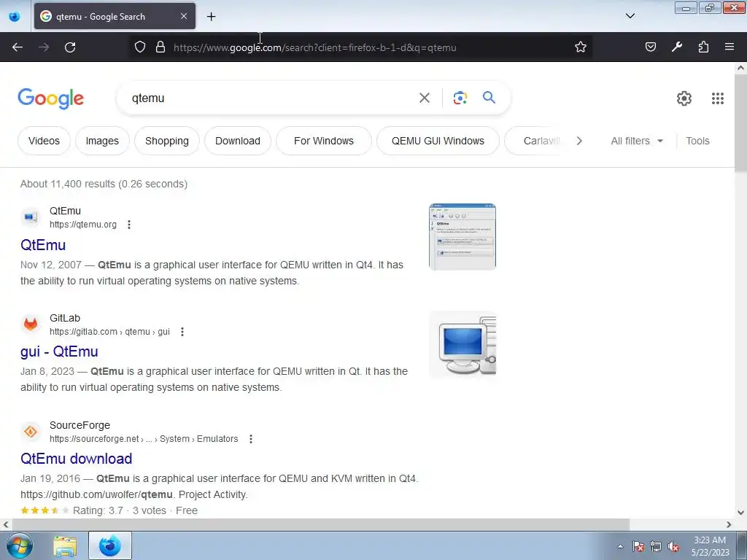Select the Download filter chip
747x560 pixels.
(x=238, y=141)
